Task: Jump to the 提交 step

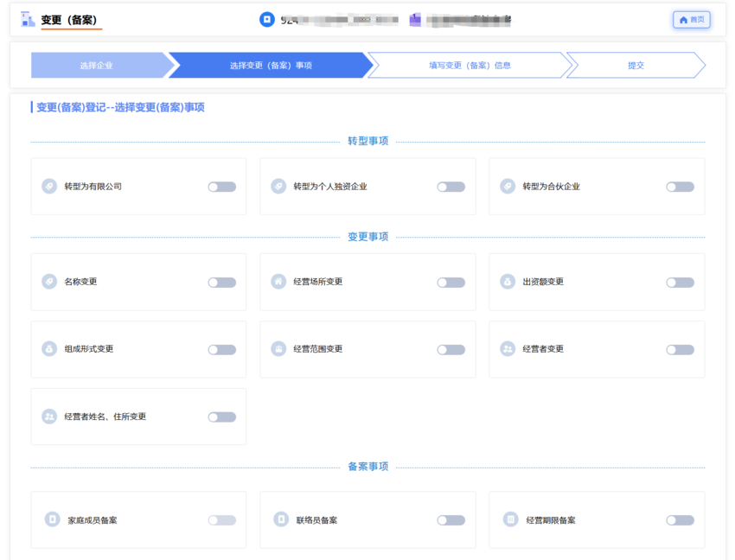Action: [636, 66]
